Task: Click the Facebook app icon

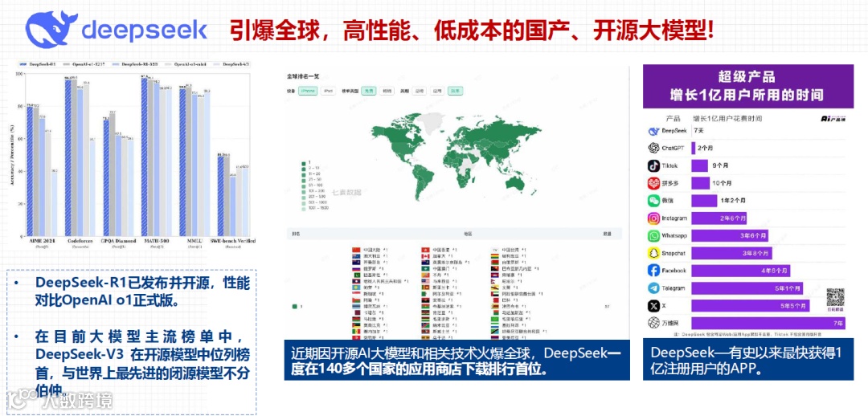Action: [x=653, y=271]
